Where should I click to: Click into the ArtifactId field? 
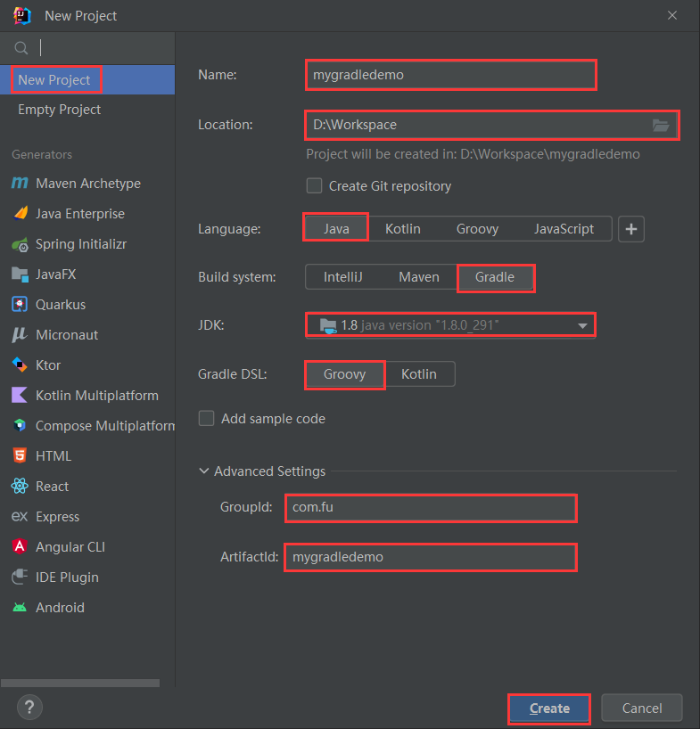click(431, 557)
